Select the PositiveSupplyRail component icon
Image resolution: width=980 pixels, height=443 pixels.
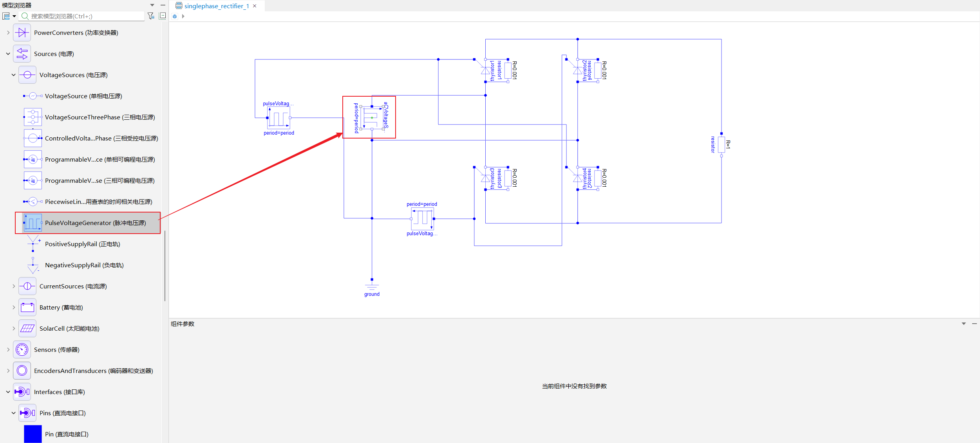pos(33,244)
